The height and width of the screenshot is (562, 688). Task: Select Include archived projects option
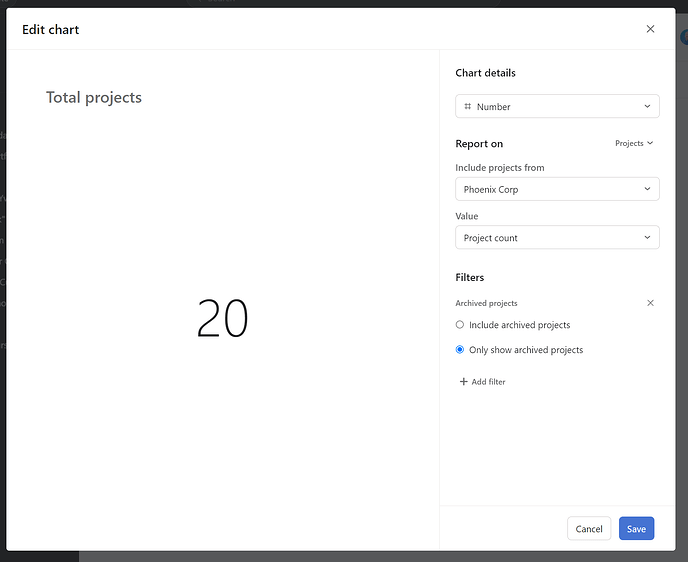coord(460,325)
